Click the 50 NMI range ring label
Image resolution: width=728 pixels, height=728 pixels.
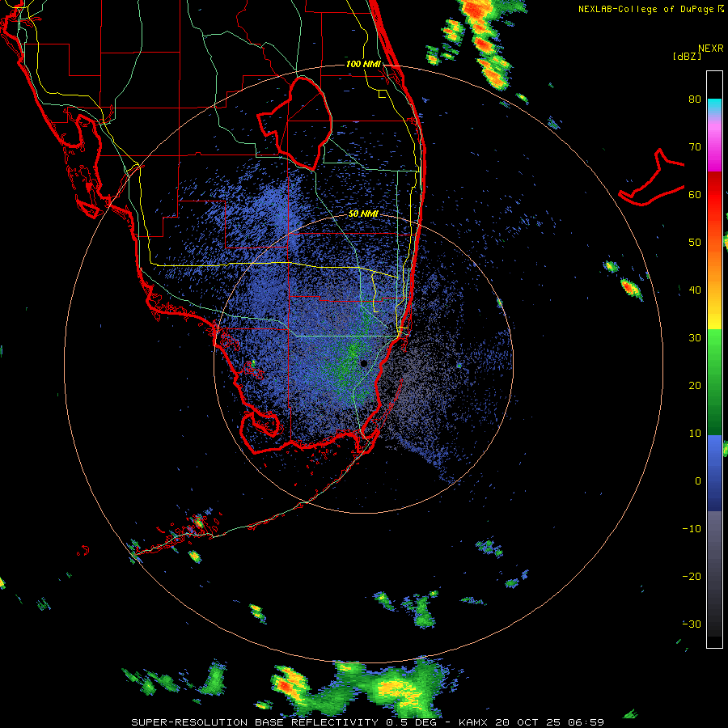coord(363,214)
